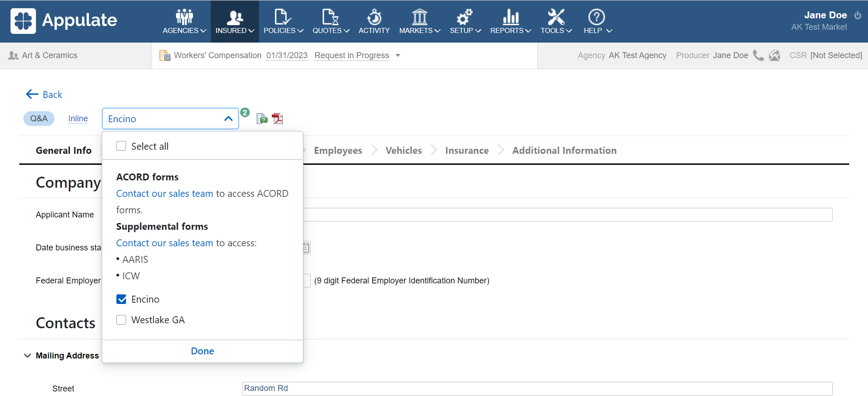868x396 pixels.
Task: Click the producer email envelope icon
Action: 775,55
